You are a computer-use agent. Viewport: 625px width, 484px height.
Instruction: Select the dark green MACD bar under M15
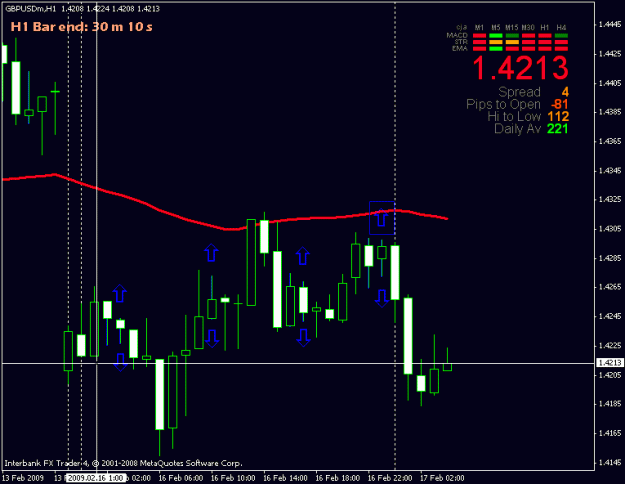512,36
